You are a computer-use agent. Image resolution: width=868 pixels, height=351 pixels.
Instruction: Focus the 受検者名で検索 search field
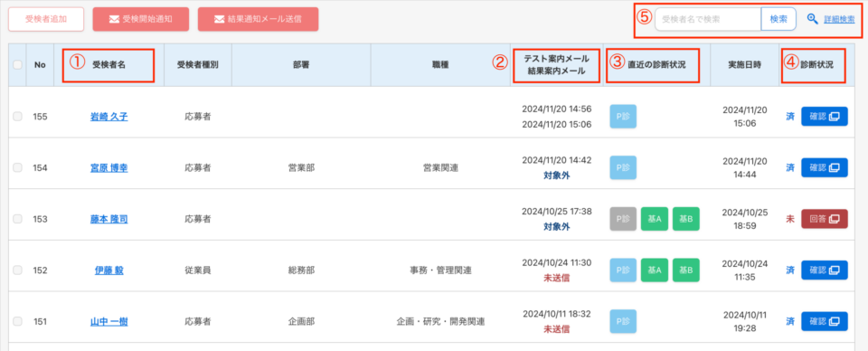coord(708,19)
